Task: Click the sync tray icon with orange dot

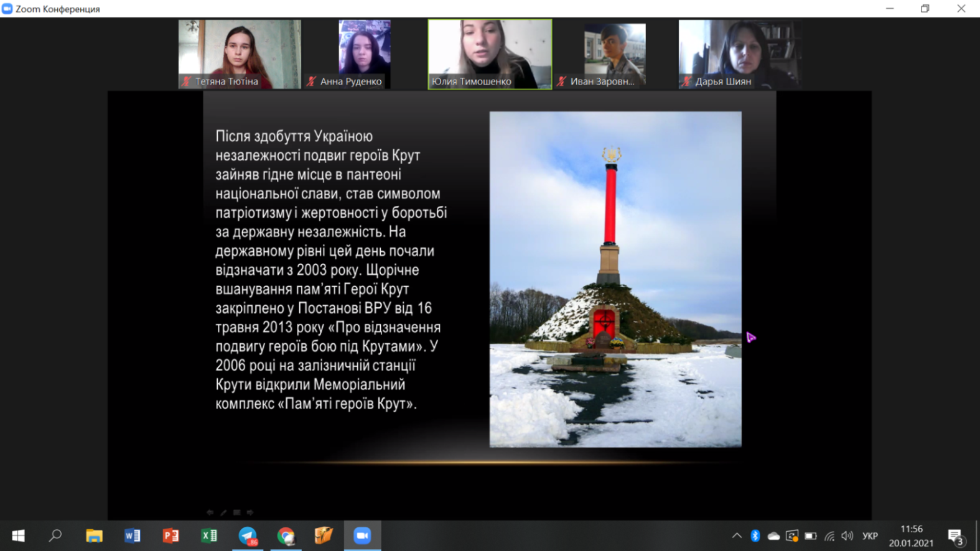Action: tap(792, 535)
